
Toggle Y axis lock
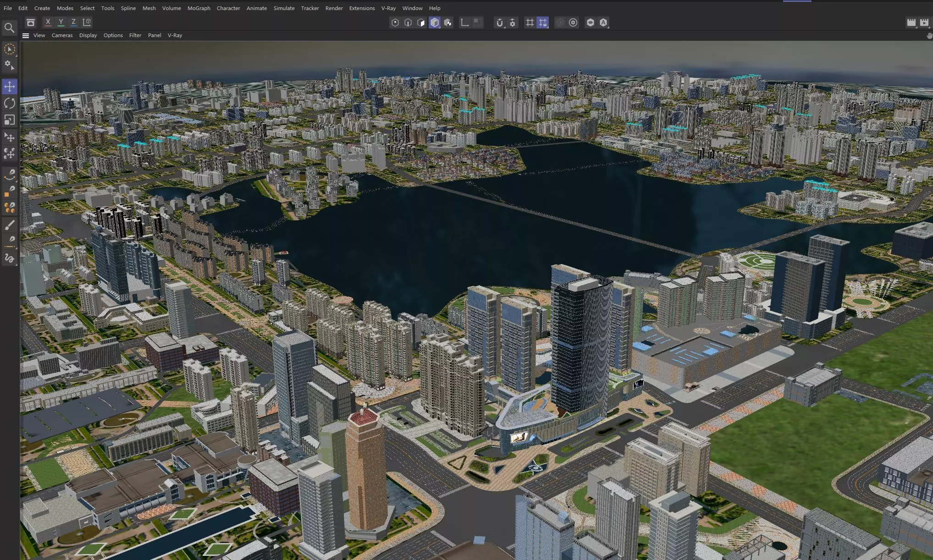click(61, 22)
